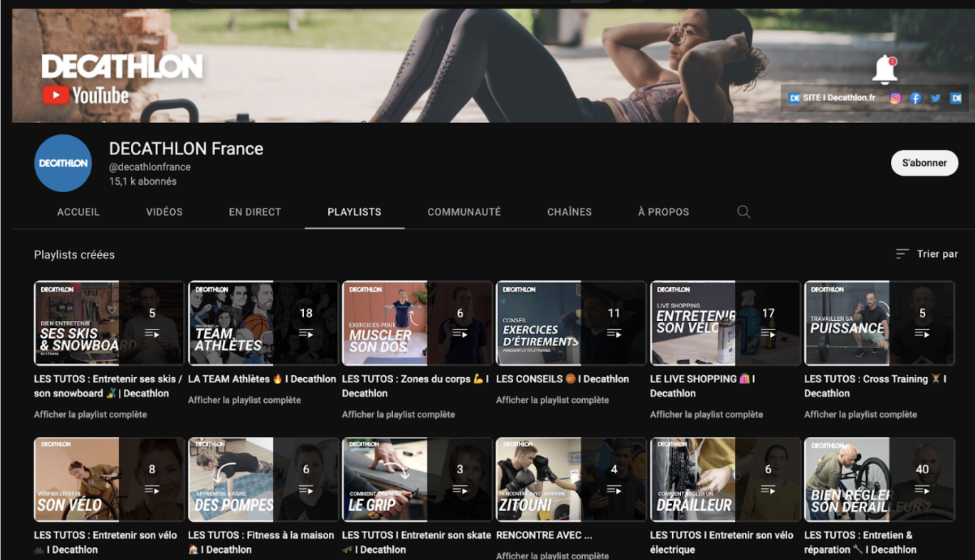This screenshot has width=975, height=560.
Task: Switch to the Accueil tab
Action: [x=78, y=212]
